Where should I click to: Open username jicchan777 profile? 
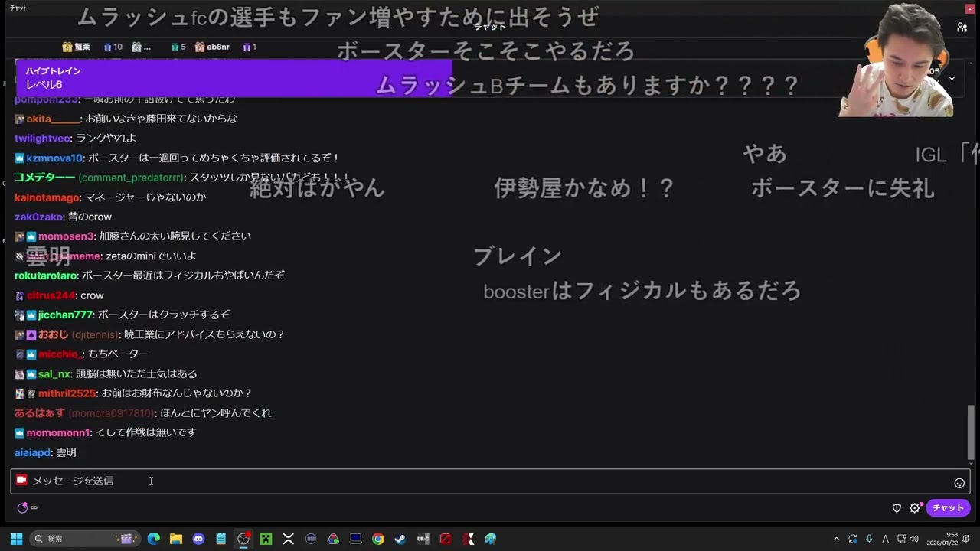coord(65,315)
